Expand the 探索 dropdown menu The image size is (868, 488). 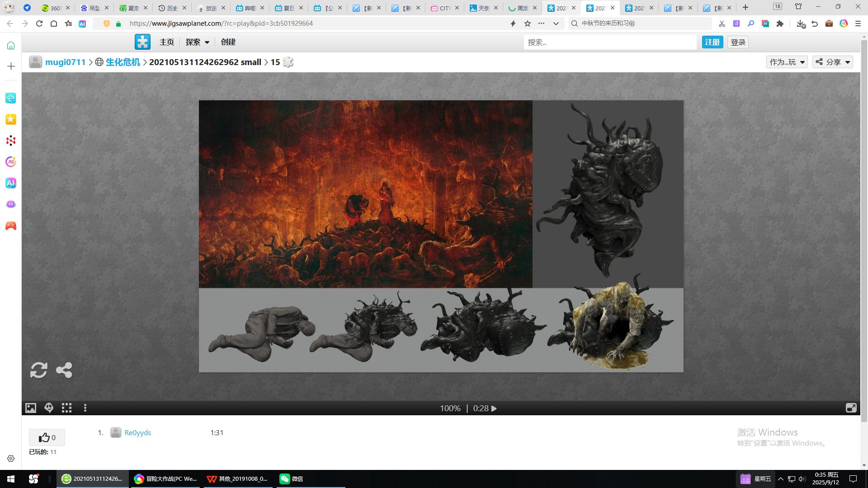[198, 42]
